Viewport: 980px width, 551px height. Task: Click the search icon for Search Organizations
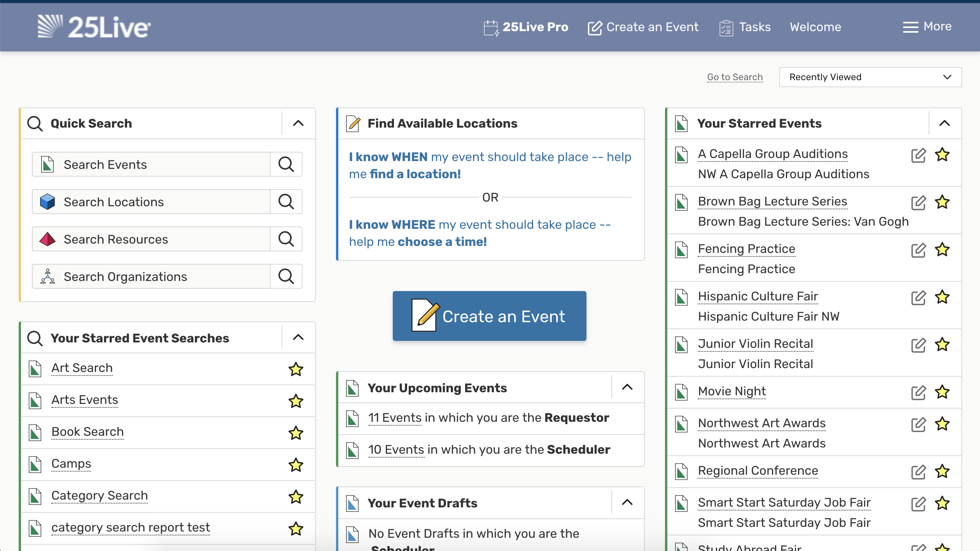point(286,276)
